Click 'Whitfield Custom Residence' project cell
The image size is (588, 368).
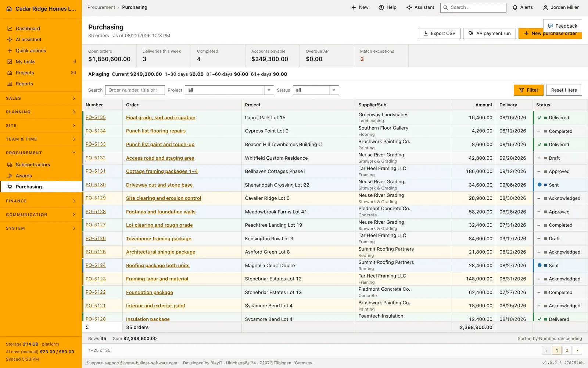pos(276,158)
